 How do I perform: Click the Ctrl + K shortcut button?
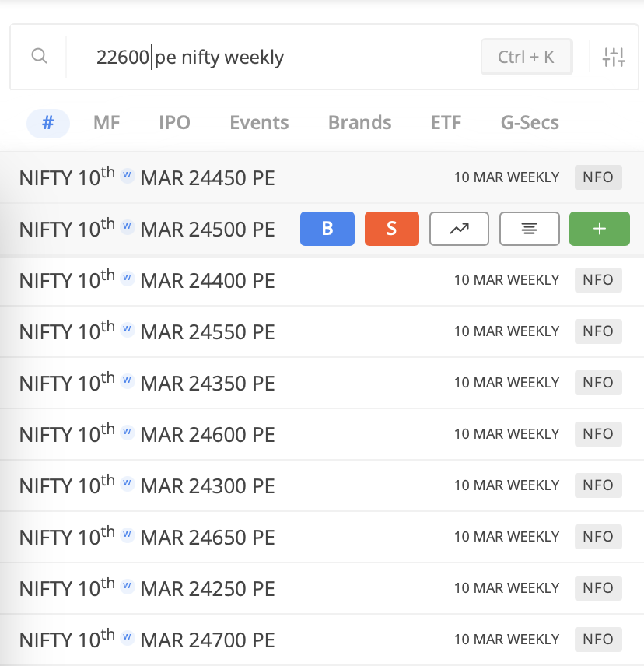(527, 57)
